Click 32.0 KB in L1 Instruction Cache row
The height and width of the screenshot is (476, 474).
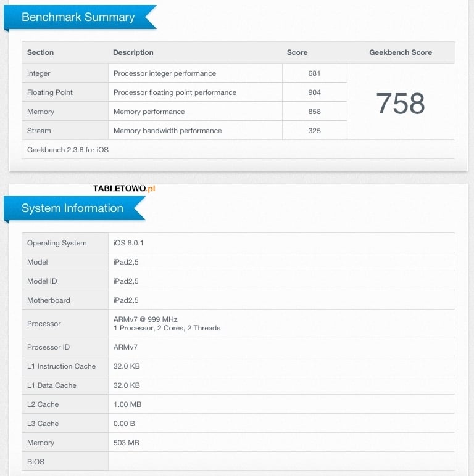click(127, 366)
